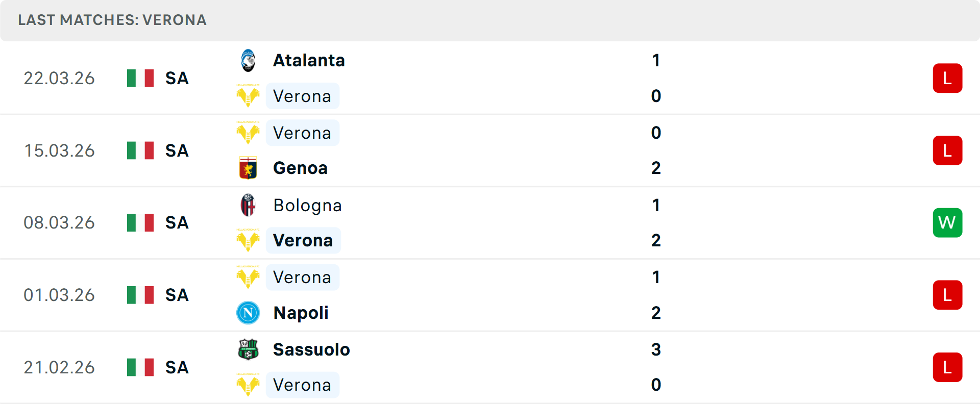Open the Genoa team link
This screenshot has height=404, width=980.
[x=300, y=168]
